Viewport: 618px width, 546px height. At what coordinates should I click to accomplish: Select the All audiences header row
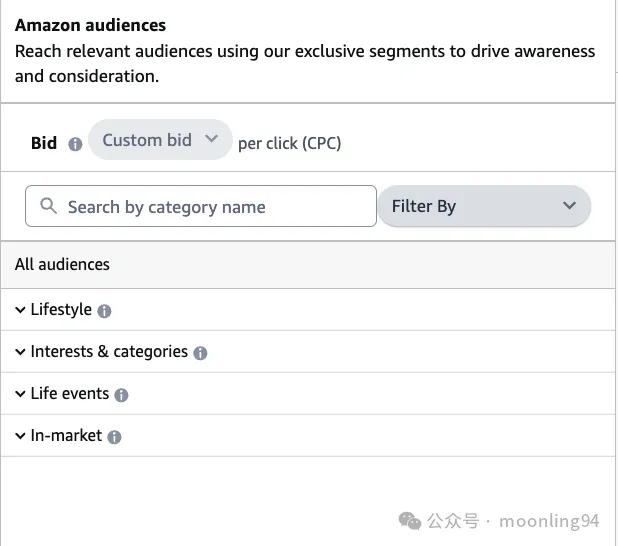pos(308,265)
